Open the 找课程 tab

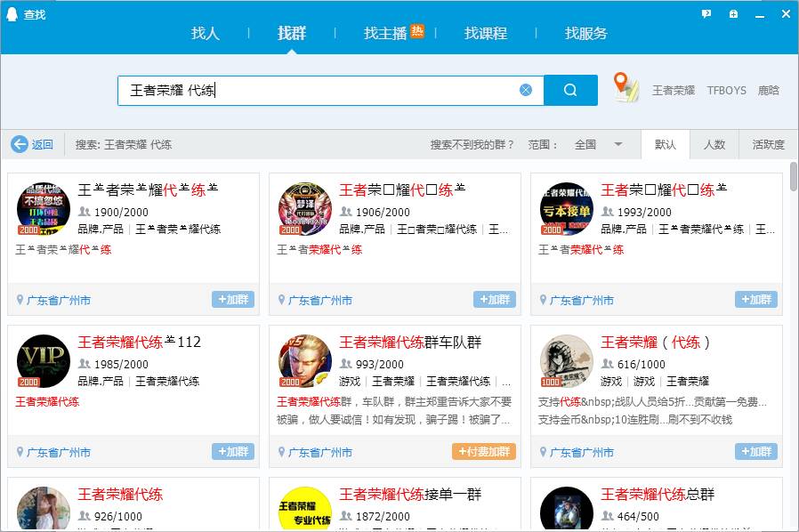[485, 33]
